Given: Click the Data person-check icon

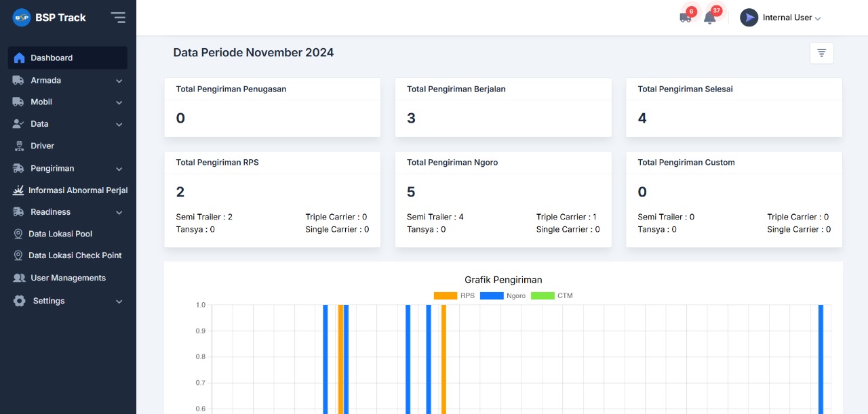Looking at the screenshot, I should 18,124.
